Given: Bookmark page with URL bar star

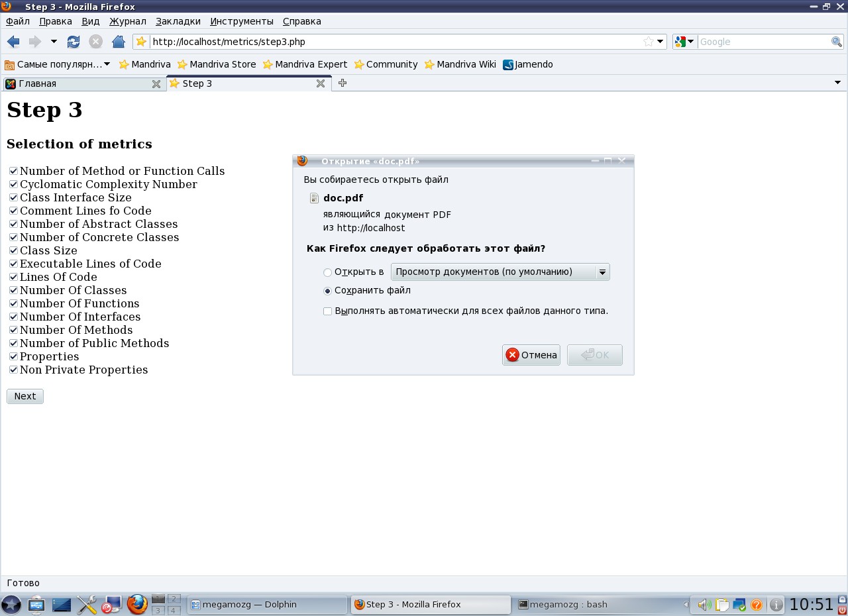Looking at the screenshot, I should click(x=649, y=42).
